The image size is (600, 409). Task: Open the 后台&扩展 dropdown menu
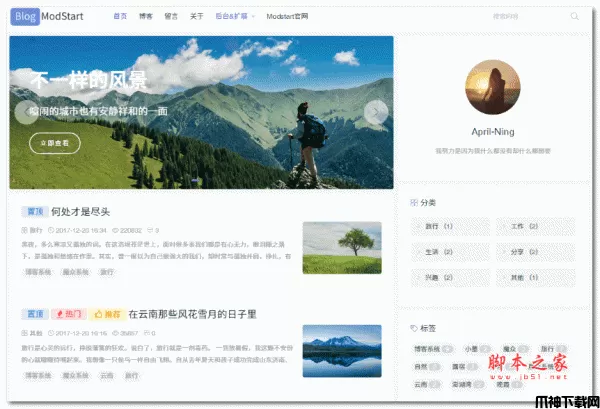[235, 16]
